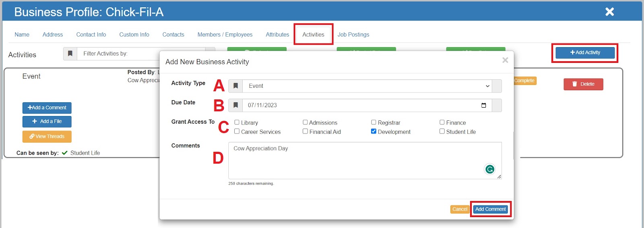Go to the Contacts tab

pos(173,35)
